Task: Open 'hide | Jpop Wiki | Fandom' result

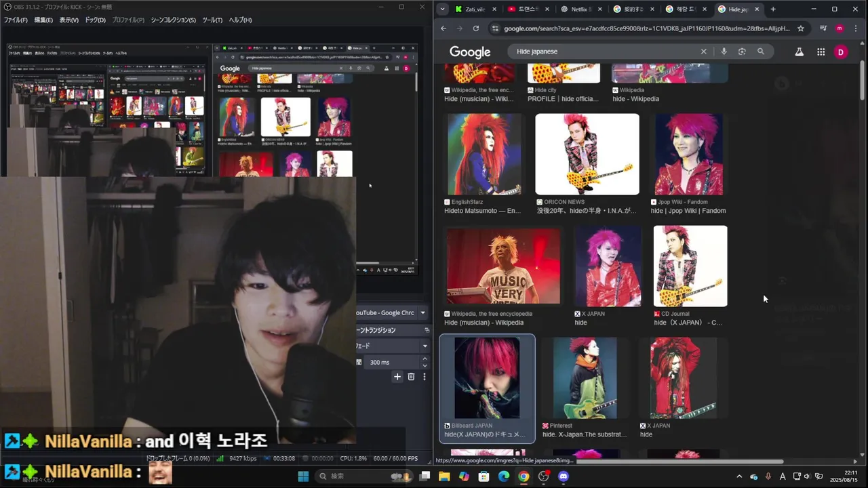Action: 688,211
